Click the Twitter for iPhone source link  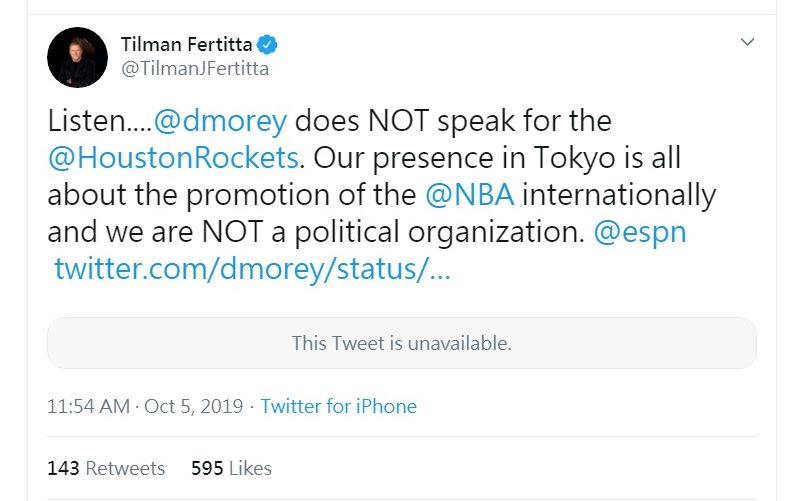[x=339, y=406]
